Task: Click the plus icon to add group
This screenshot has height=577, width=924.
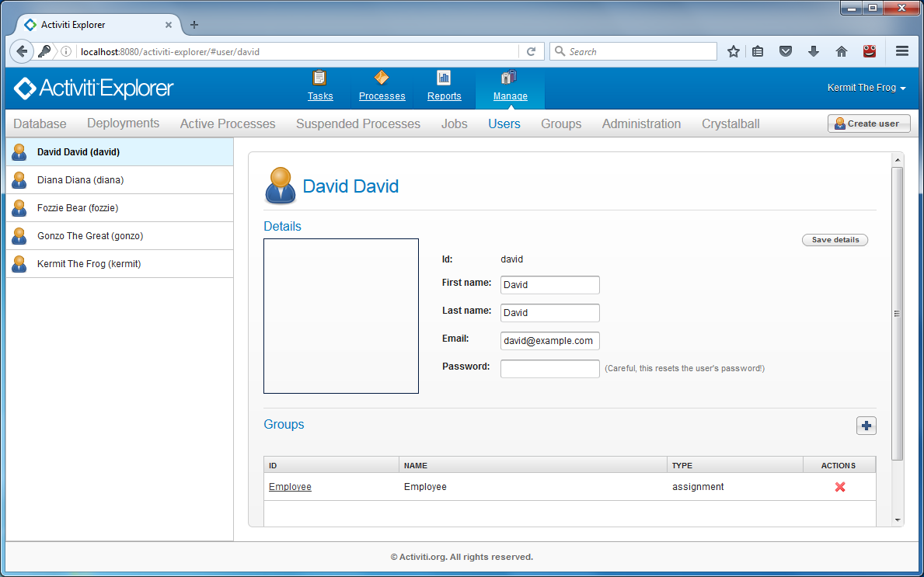Action: click(866, 426)
